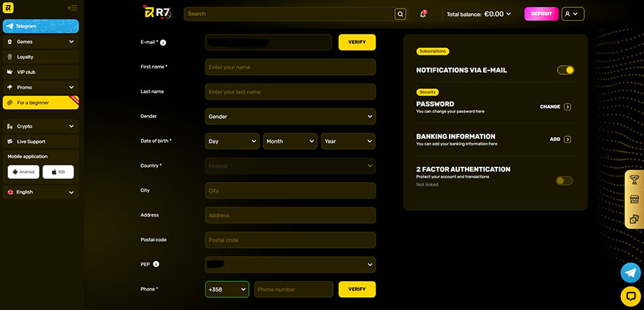Click the search magnifier icon
Viewport: 644px width, 310px height.
pyautogui.click(x=400, y=14)
